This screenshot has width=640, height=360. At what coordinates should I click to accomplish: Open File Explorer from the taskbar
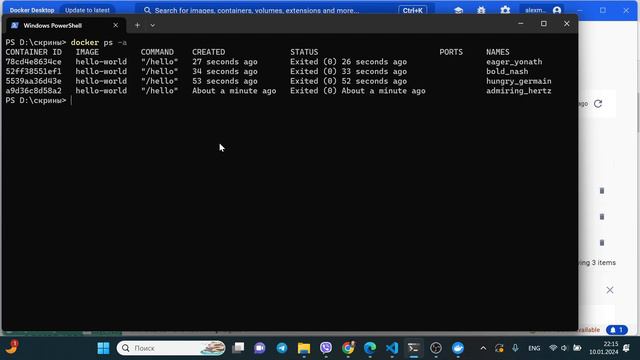304,348
